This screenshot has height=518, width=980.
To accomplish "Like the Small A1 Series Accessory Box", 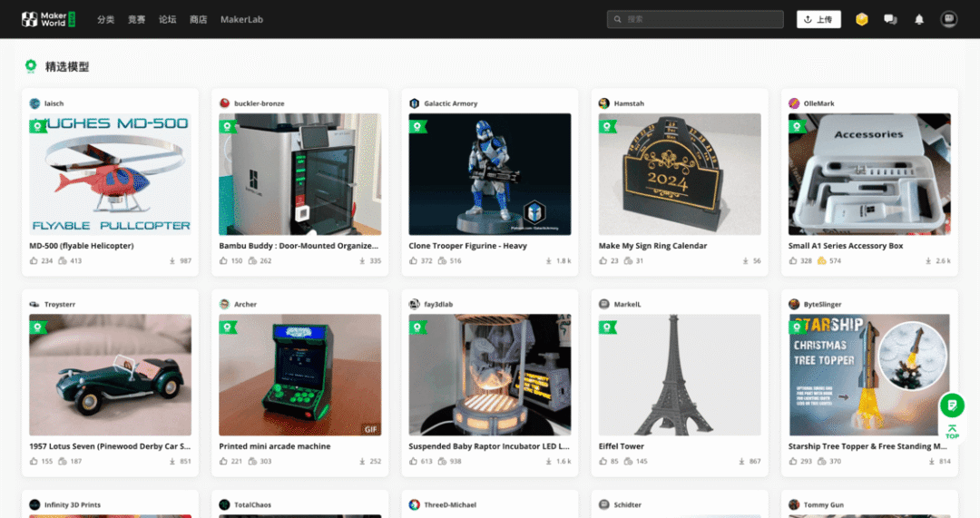I will click(792, 260).
